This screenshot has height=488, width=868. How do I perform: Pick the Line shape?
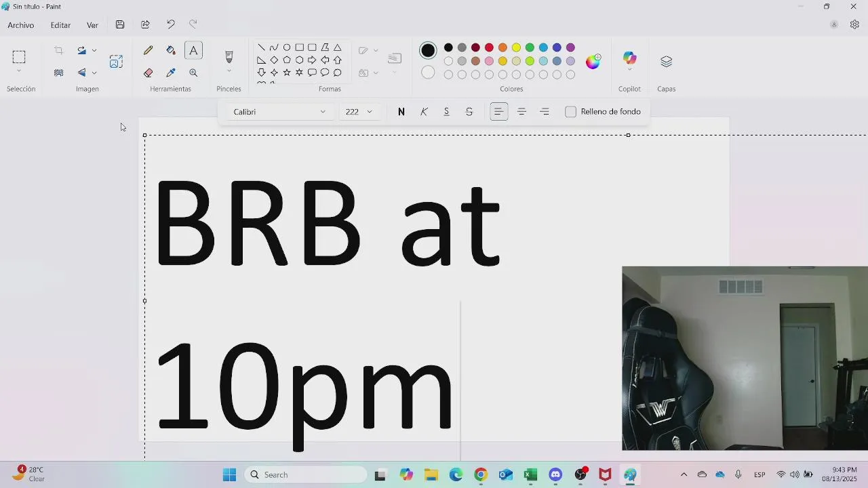261,47
